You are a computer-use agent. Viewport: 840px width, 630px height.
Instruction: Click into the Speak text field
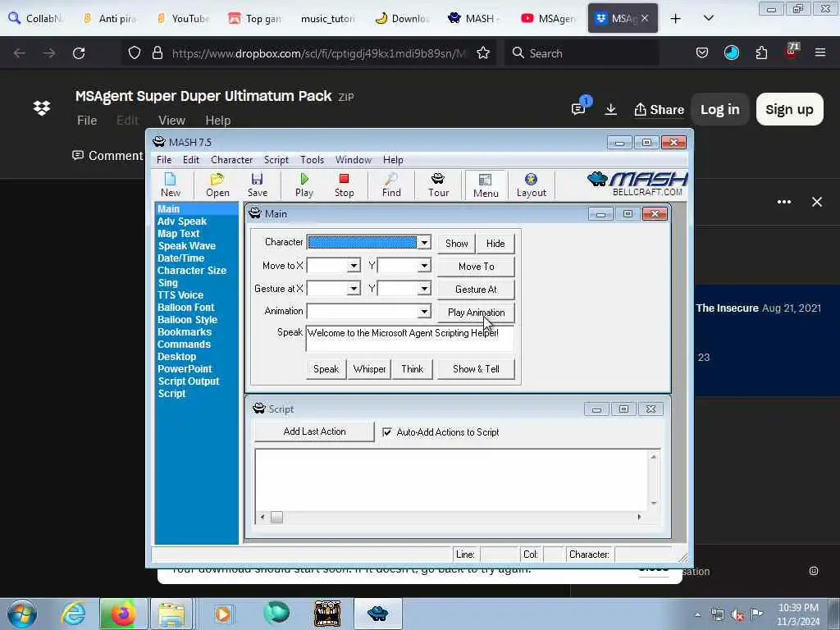click(410, 338)
